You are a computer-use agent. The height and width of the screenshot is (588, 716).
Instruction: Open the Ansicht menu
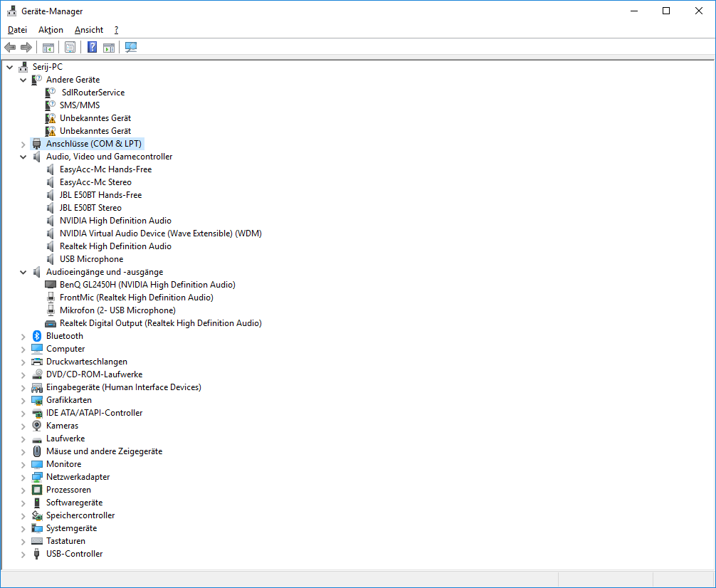[x=88, y=30]
